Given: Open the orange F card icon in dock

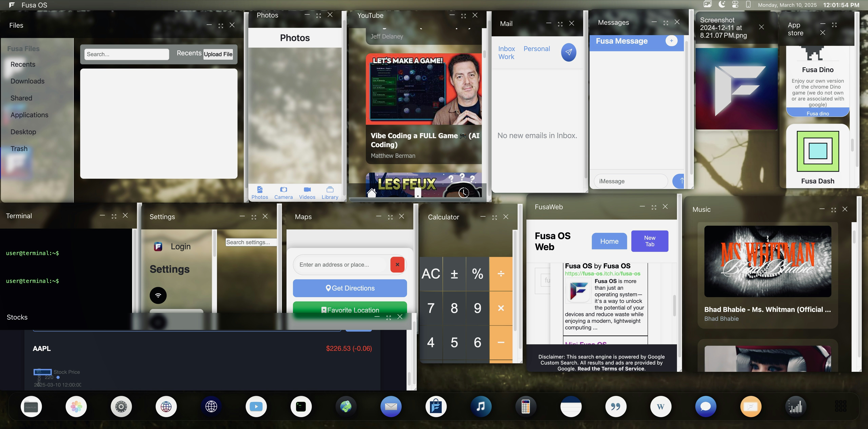Looking at the screenshot, I should (x=751, y=406).
